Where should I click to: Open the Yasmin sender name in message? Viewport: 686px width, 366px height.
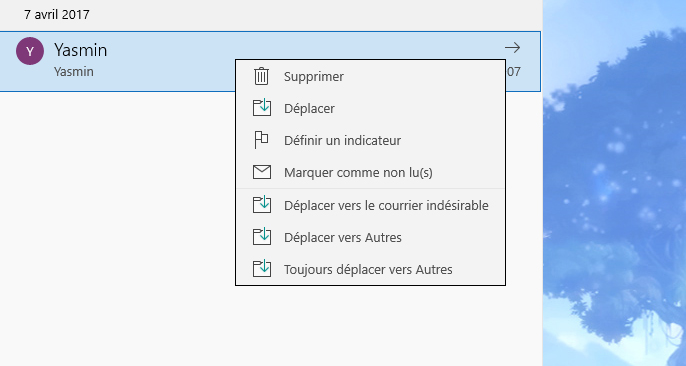click(80, 50)
